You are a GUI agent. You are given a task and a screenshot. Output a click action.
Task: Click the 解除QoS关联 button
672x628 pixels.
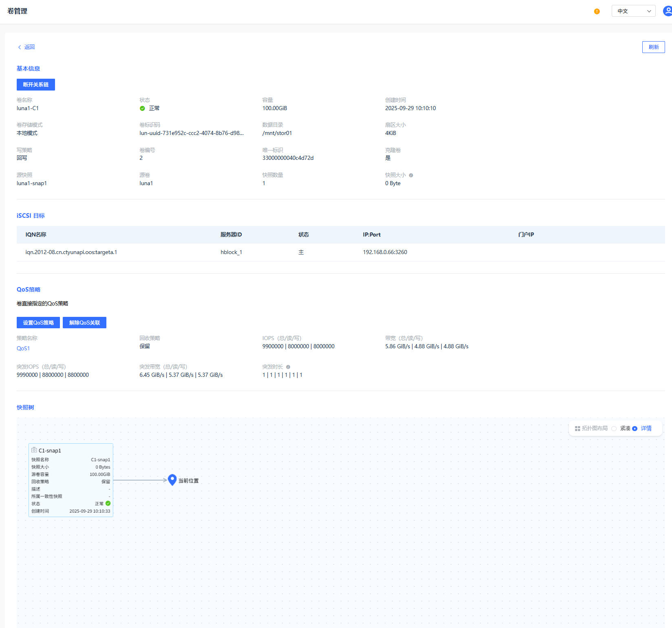84,323
